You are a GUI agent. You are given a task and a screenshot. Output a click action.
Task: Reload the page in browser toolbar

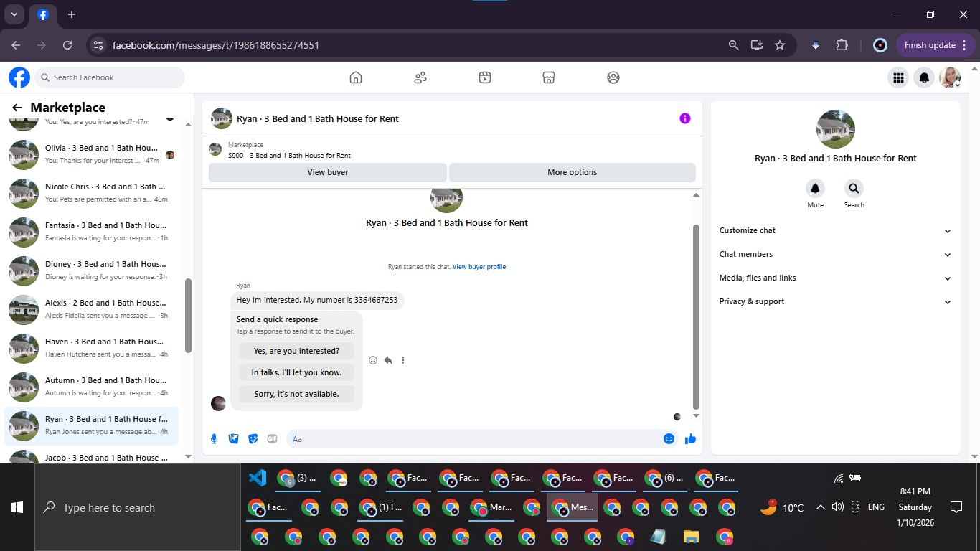tap(67, 45)
